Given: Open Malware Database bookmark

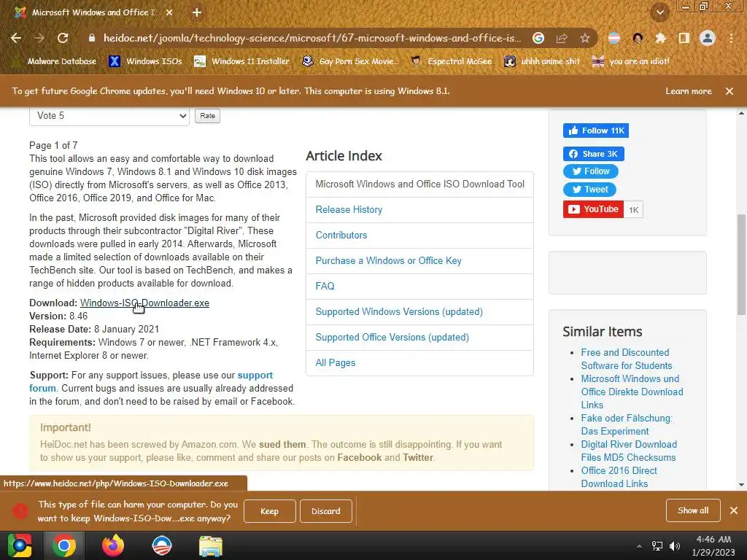Looking at the screenshot, I should pyautogui.click(x=55, y=61).
